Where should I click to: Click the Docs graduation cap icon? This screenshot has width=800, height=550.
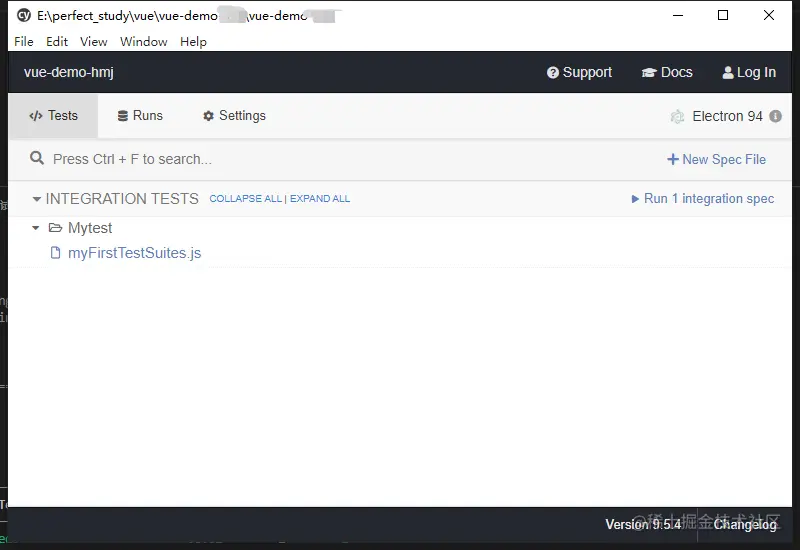click(x=649, y=73)
